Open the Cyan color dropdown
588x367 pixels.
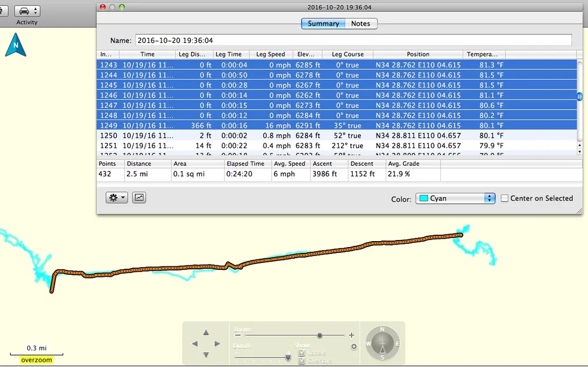pos(455,199)
